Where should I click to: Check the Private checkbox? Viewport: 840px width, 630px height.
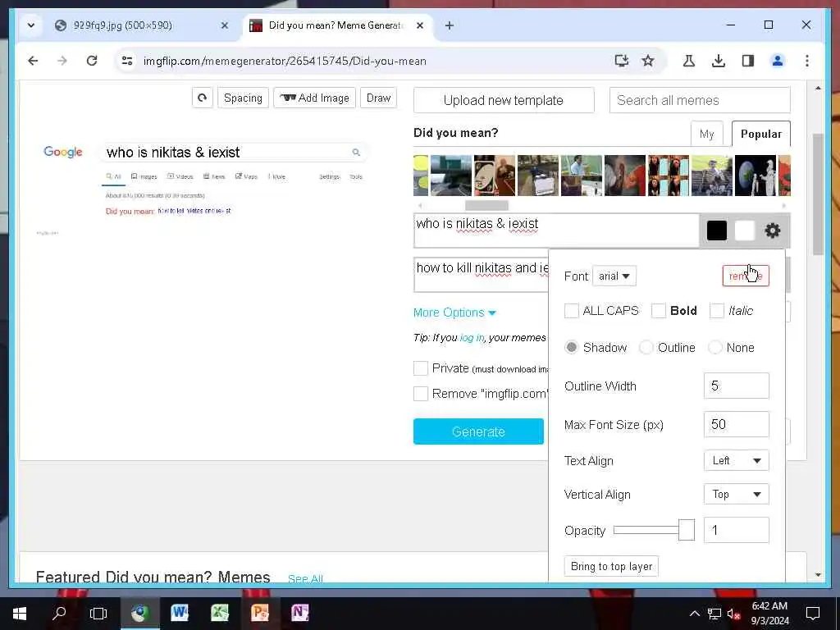421,368
